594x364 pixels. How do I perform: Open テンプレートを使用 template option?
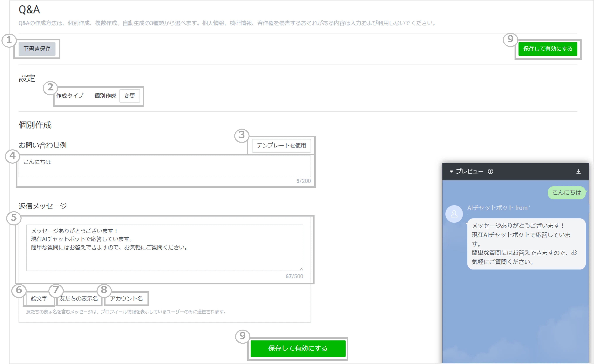[x=281, y=146]
